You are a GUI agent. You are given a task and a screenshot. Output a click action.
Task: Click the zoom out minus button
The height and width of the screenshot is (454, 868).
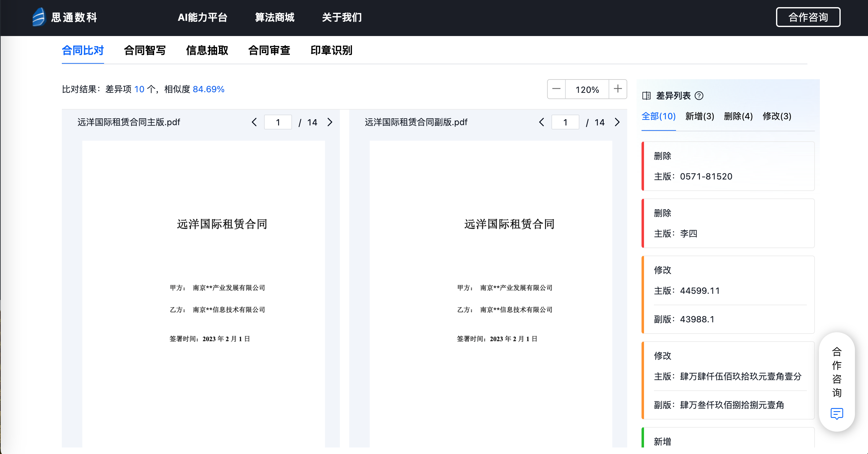click(x=556, y=89)
